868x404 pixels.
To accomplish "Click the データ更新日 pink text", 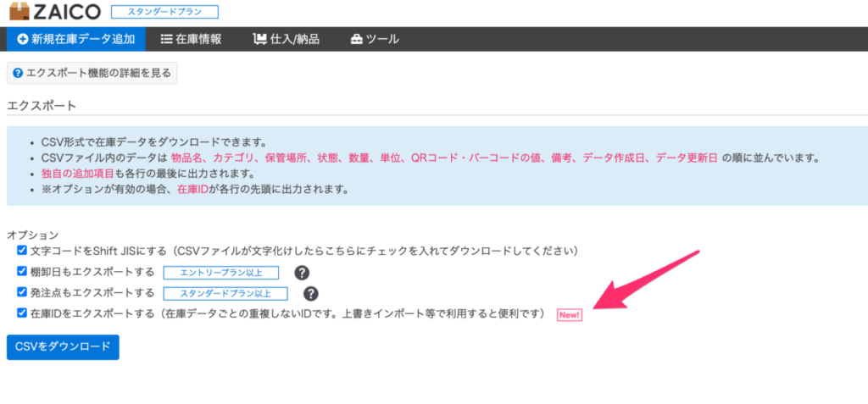I will pos(687,158).
